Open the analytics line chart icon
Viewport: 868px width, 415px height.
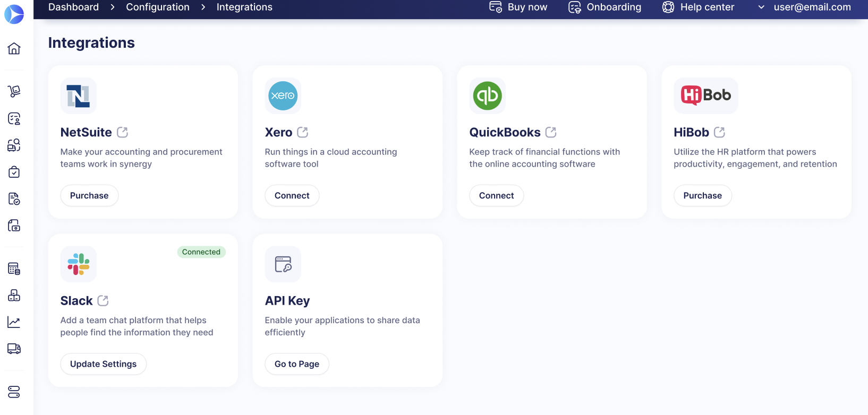click(14, 322)
